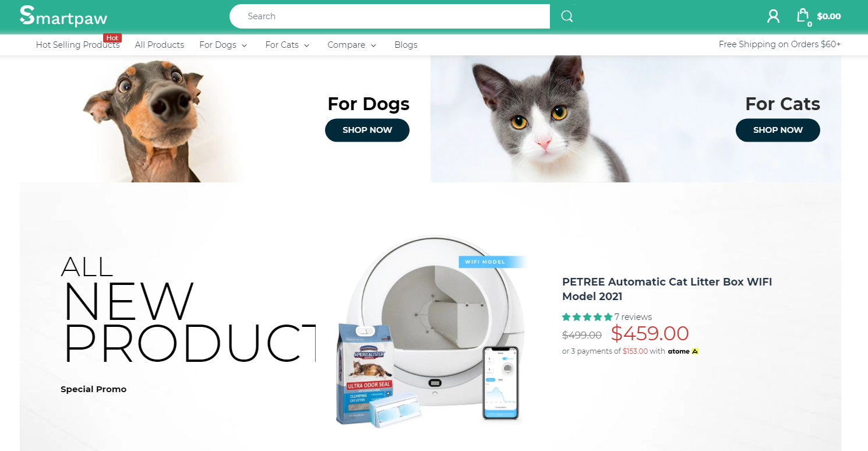This screenshot has height=451, width=868.
Task: Expand the For Cats menu chevron
Action: click(x=306, y=45)
